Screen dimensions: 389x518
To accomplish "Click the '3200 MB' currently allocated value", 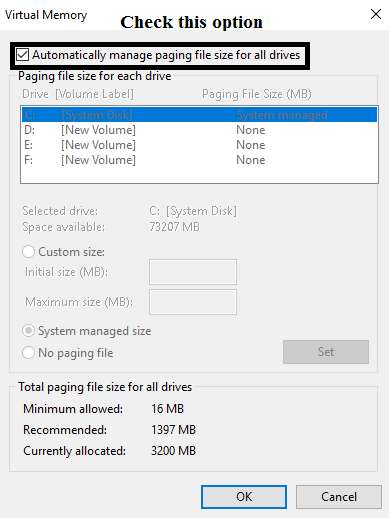I will 173,451.
